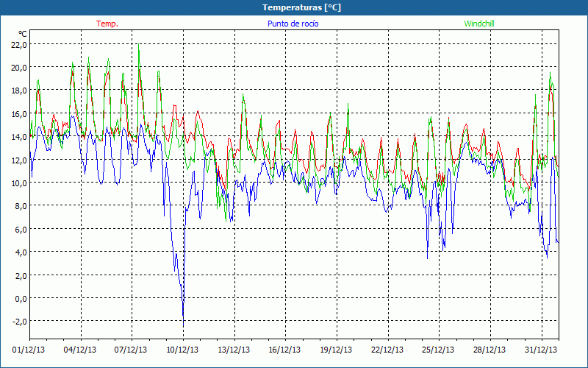Click the 2,0 y-axis value
Screen dimensions: 588x368
pos(21,275)
